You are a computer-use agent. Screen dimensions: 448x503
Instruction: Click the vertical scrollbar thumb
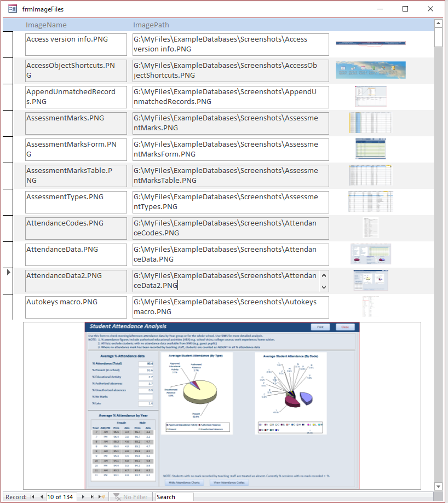pos(438,37)
